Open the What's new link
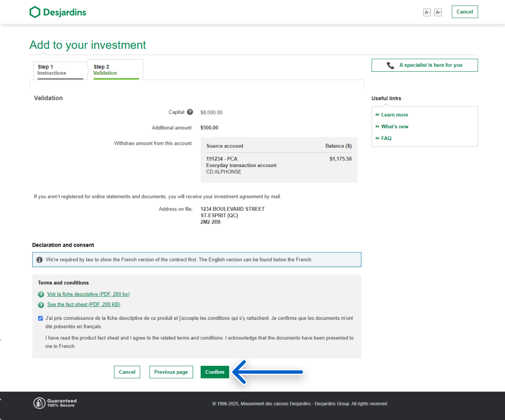Image resolution: width=505 pixels, height=420 pixels. (394, 127)
